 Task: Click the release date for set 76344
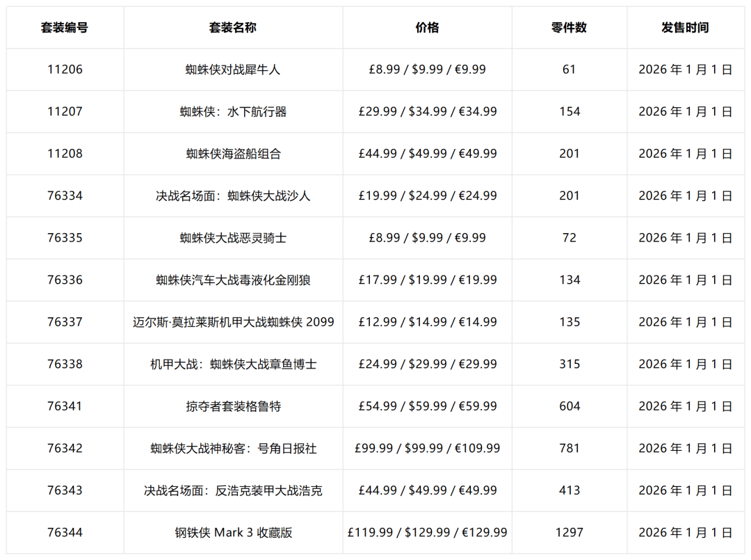pyautogui.click(x=685, y=533)
